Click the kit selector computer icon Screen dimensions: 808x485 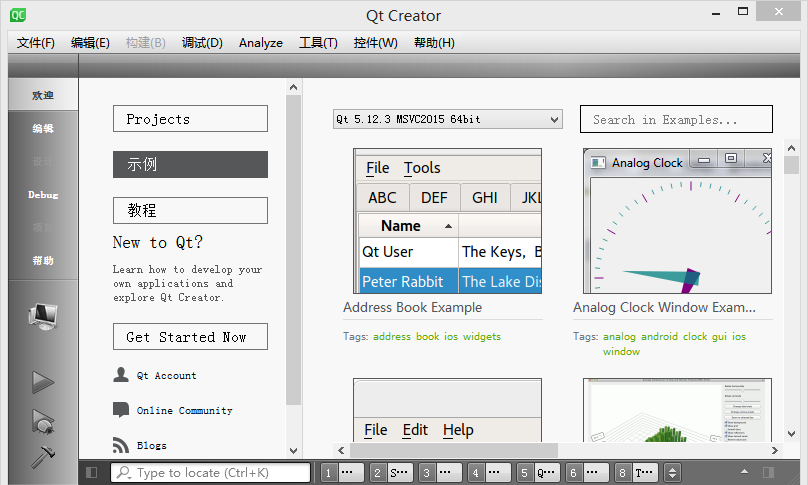(43, 317)
